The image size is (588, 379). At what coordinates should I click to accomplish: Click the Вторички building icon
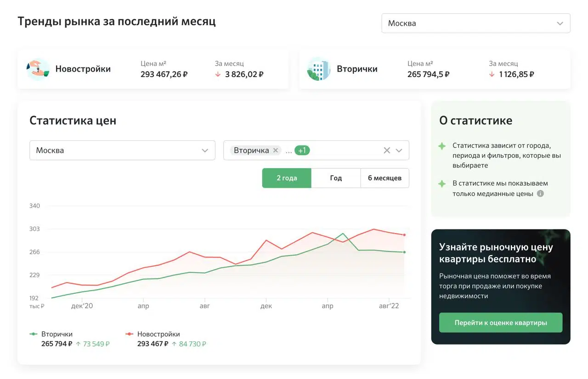(x=319, y=69)
